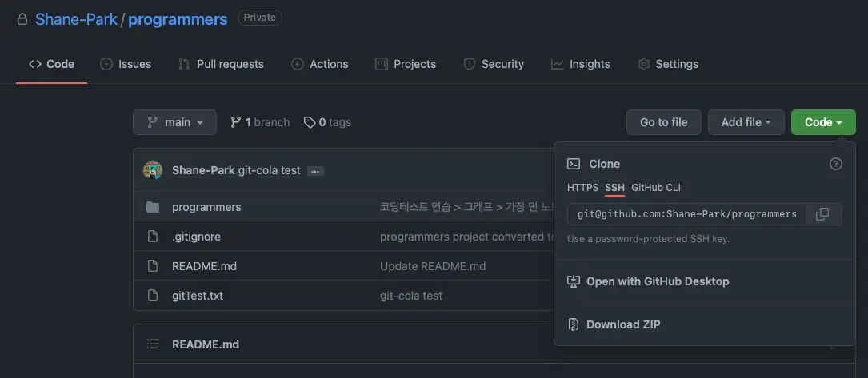The width and height of the screenshot is (868, 378).
Task: Click the SSH clone URL field
Action: click(x=687, y=214)
